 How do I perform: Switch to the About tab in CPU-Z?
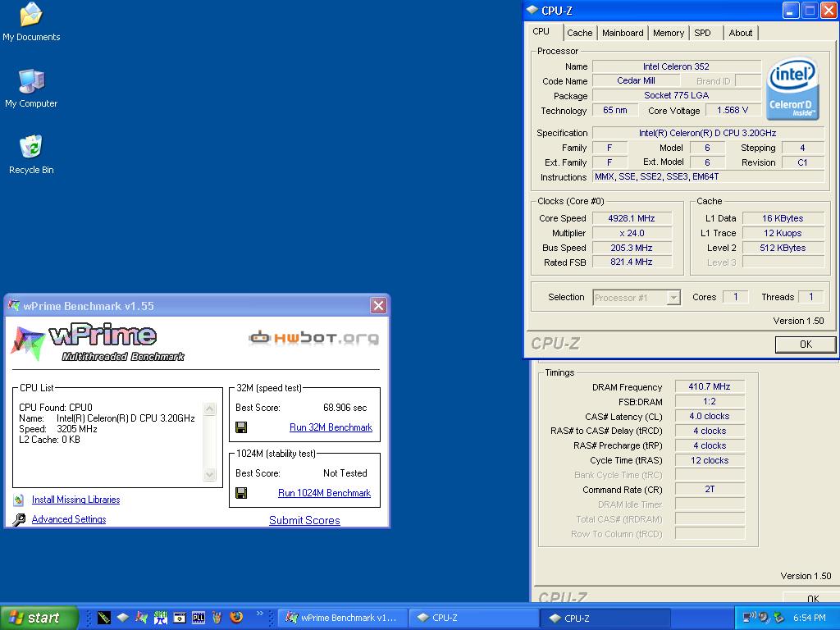coord(741,33)
